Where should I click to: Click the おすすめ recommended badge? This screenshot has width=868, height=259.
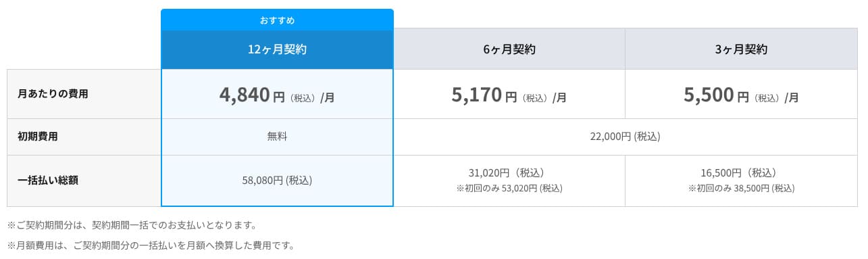[x=277, y=20]
